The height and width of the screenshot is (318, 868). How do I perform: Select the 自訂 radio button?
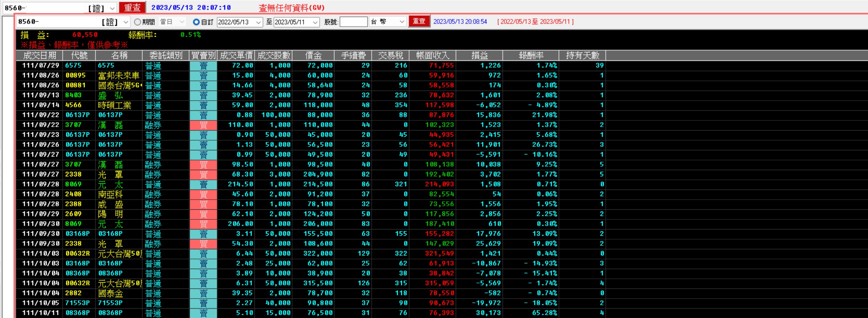click(x=196, y=22)
